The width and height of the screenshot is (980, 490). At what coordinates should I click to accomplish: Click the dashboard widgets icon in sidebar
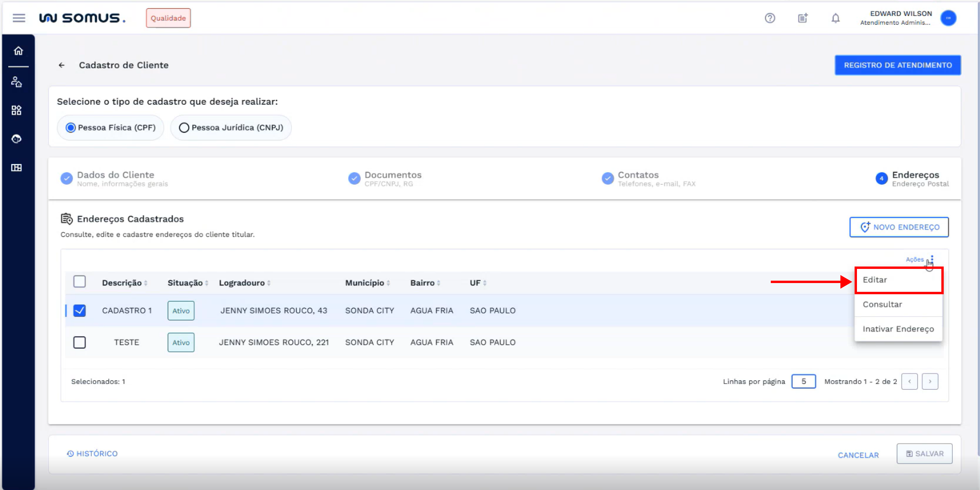pyautogui.click(x=16, y=110)
